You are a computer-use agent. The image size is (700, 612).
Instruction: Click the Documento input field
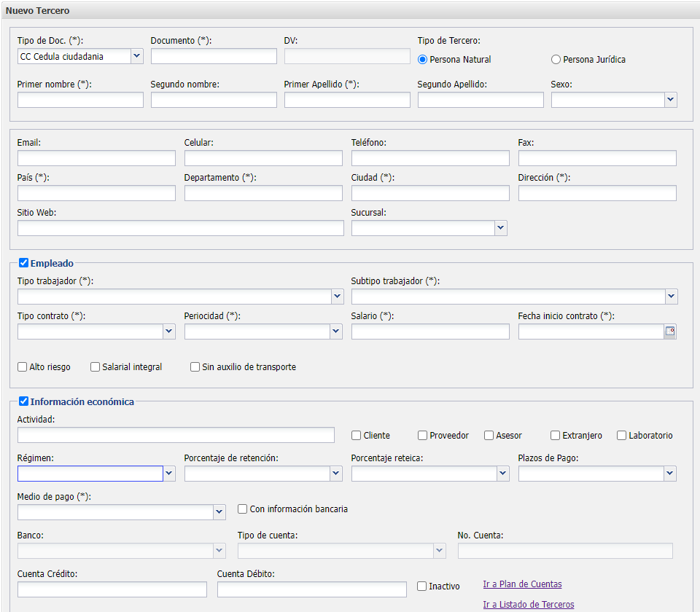point(214,56)
